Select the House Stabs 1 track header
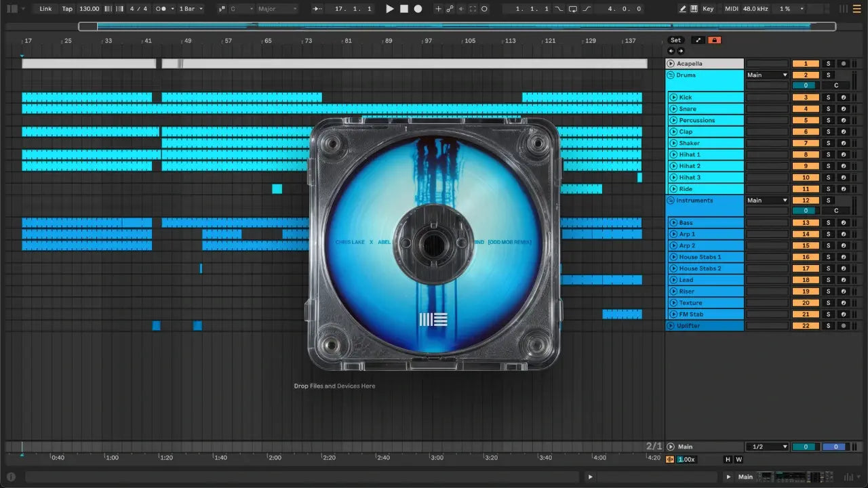The image size is (868, 488). pyautogui.click(x=706, y=258)
